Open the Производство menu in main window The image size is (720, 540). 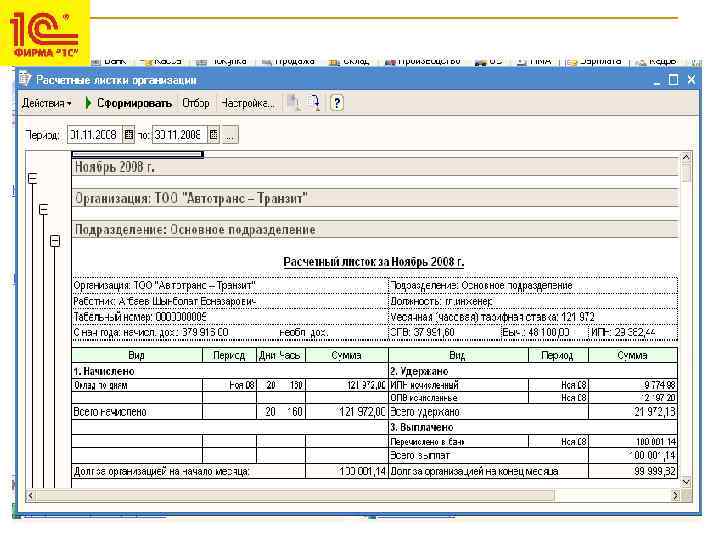click(423, 61)
